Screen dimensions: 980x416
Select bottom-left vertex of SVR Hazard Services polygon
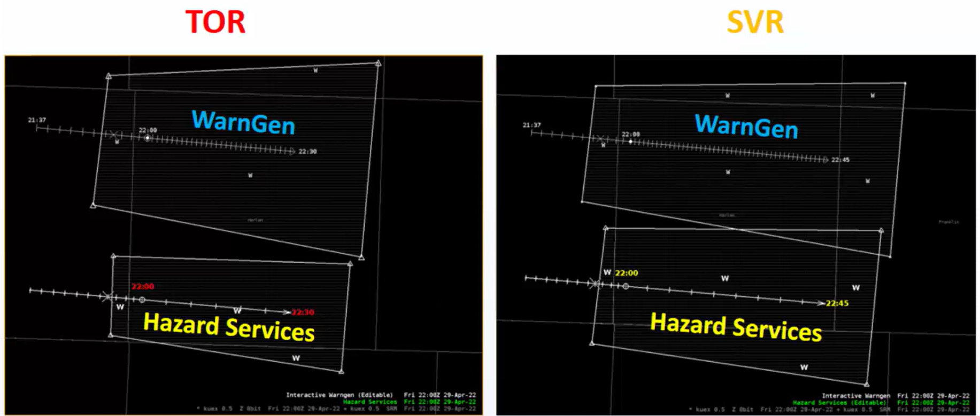click(x=592, y=343)
